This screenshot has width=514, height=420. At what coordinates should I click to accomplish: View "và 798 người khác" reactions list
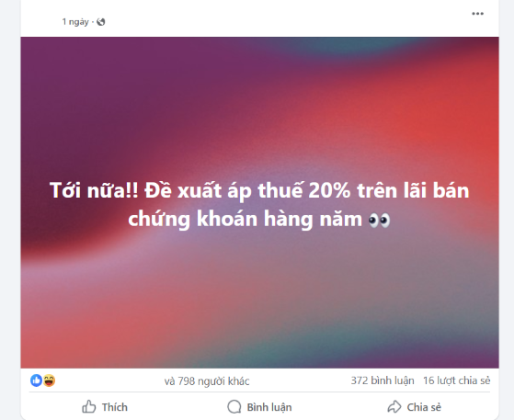coord(207,381)
